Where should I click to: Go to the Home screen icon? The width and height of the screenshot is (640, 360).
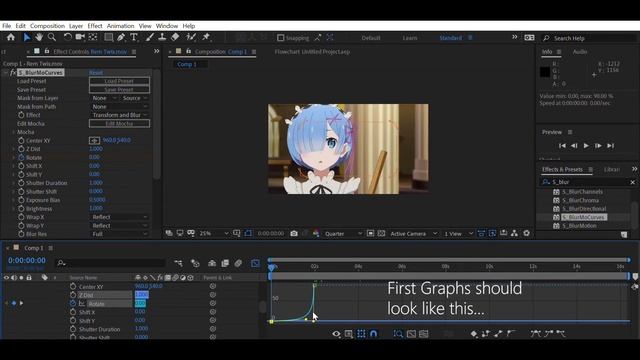tap(11, 37)
